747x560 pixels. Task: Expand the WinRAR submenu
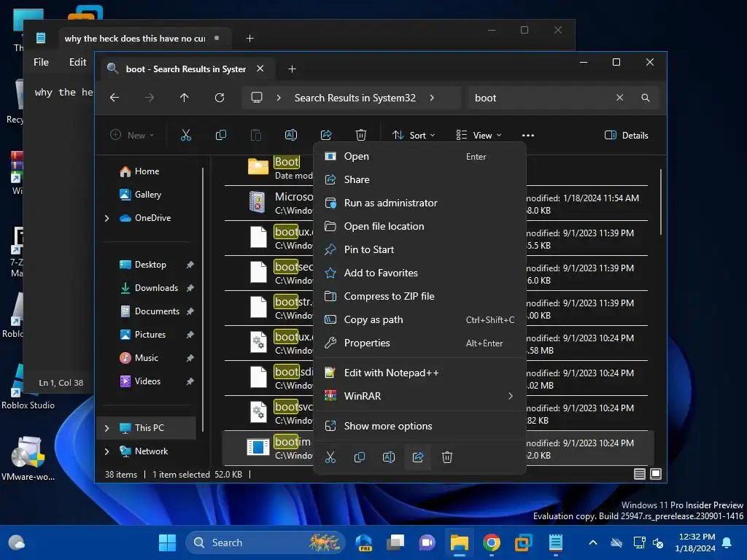511,396
